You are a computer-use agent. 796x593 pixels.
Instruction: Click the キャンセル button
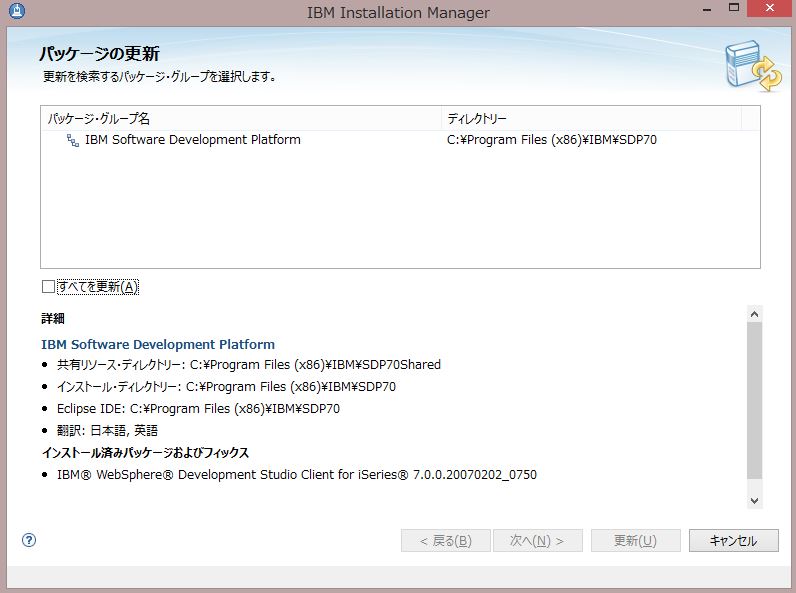(x=734, y=541)
